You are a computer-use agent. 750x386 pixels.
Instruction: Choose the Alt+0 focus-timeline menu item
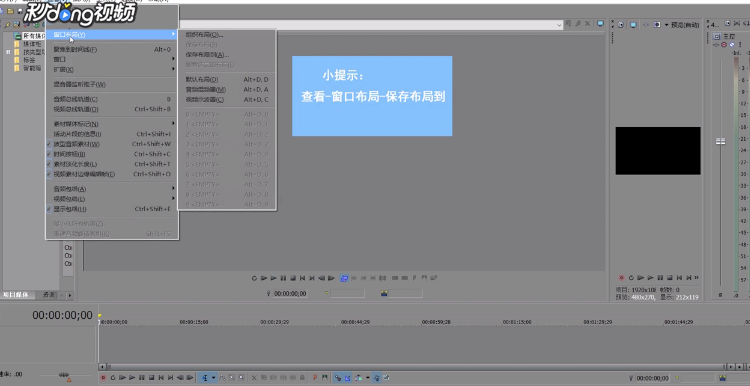point(112,49)
